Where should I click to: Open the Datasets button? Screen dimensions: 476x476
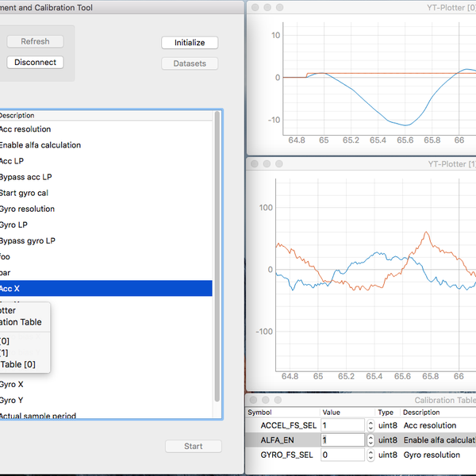click(x=190, y=63)
